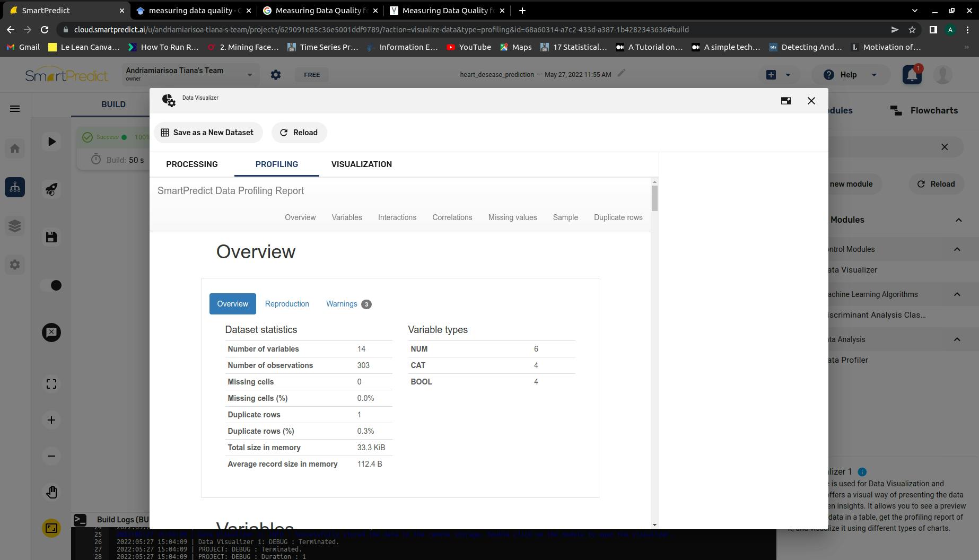
Task: Click Data Visualizer window layout icon
Action: point(786,101)
